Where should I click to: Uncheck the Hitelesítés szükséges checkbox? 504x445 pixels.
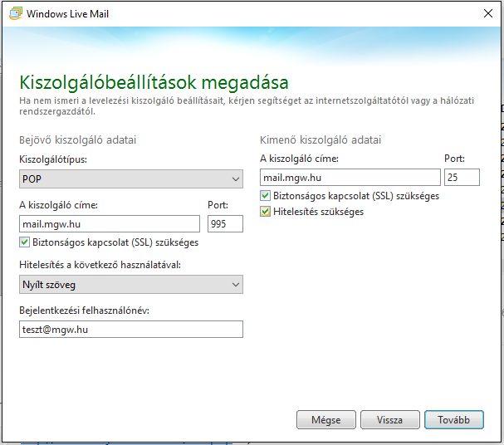tap(266, 212)
